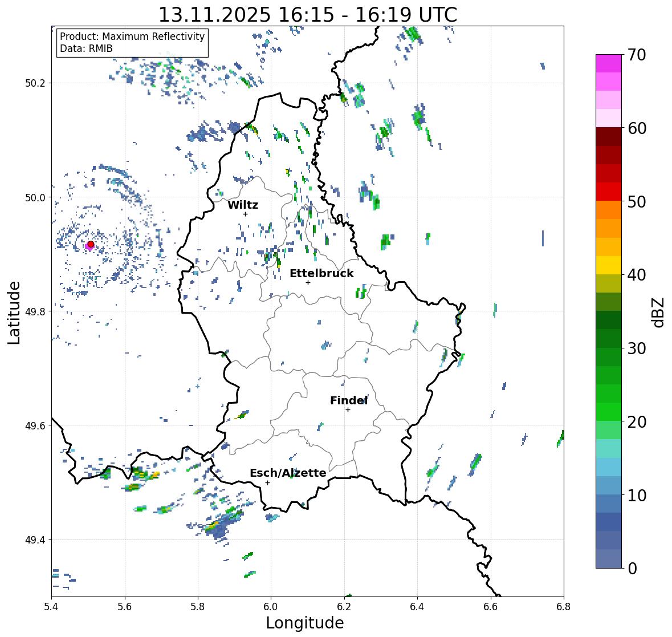This screenshot has height=637, width=672.
Task: Click the dark red 60 dBZ colorbar segment
Action: [x=609, y=137]
